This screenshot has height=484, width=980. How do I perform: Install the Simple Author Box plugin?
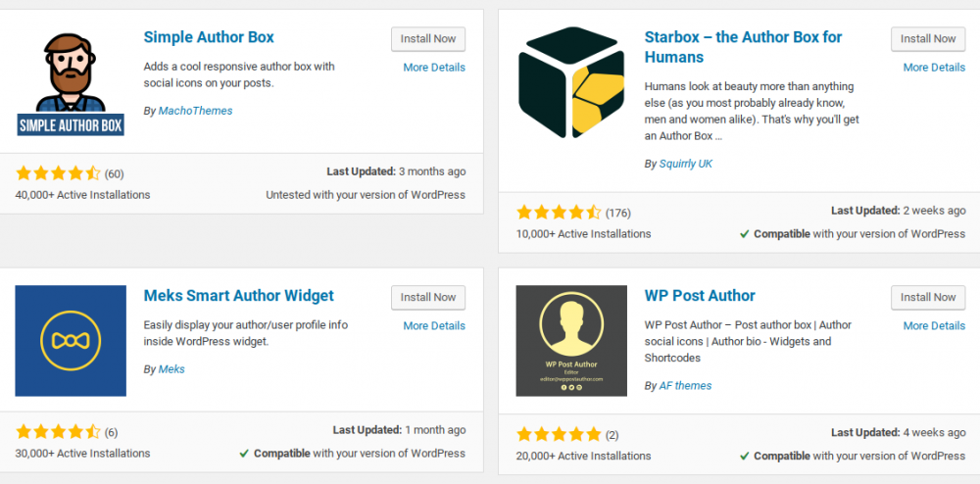coord(428,39)
